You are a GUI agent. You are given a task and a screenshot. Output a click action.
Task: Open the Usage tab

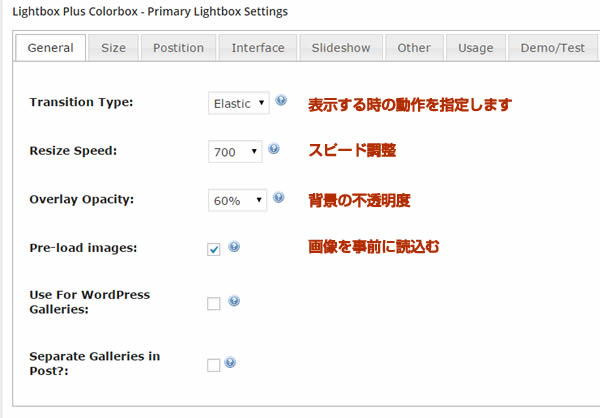pyautogui.click(x=476, y=48)
